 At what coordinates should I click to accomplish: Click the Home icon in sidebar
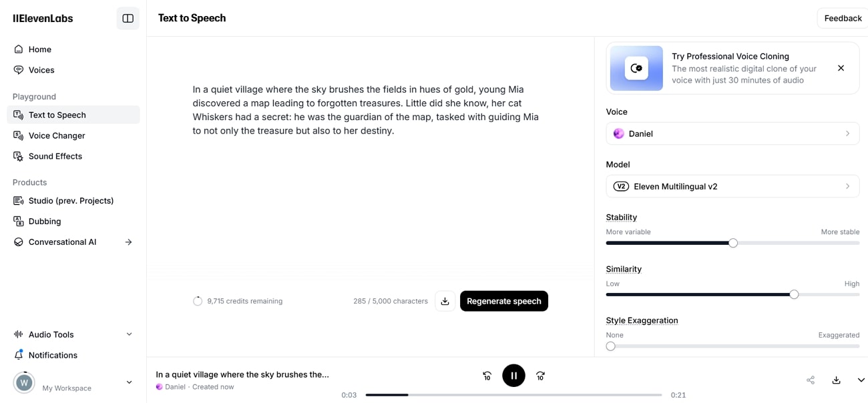[19, 49]
